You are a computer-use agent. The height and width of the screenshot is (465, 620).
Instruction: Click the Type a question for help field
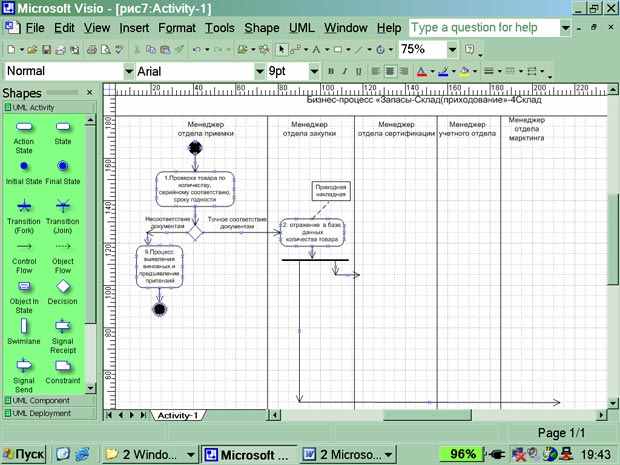pos(484,28)
